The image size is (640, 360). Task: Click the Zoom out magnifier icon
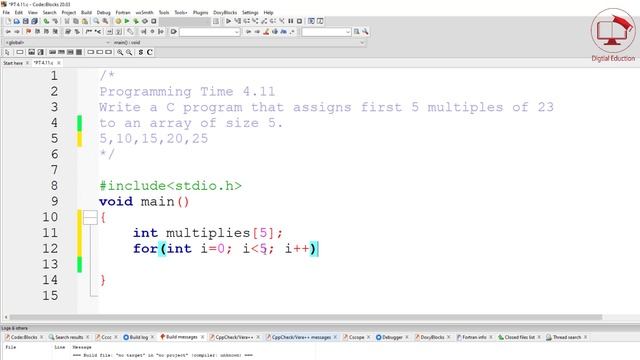(129, 52)
